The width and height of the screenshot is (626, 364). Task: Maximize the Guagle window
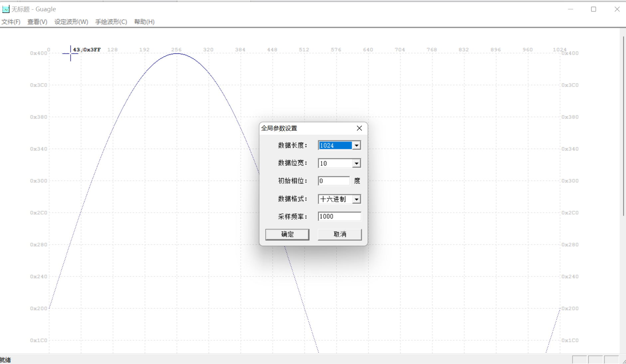coord(593,9)
